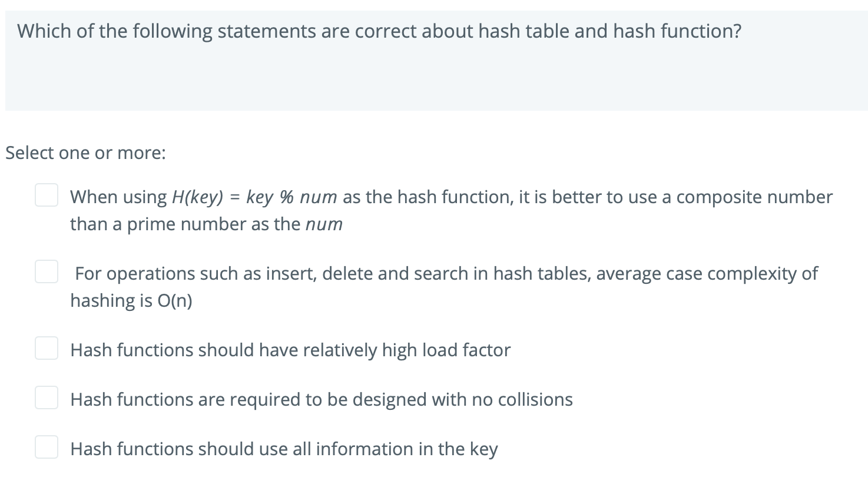Click the label about high load factor
The height and width of the screenshot is (497, 868).
pyautogui.click(x=290, y=349)
